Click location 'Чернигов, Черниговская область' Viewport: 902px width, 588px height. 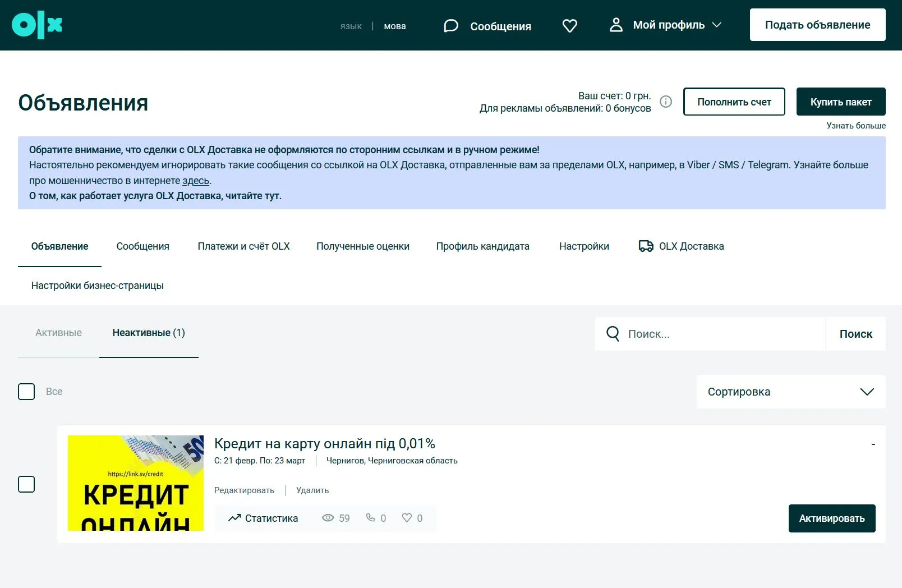(392, 461)
